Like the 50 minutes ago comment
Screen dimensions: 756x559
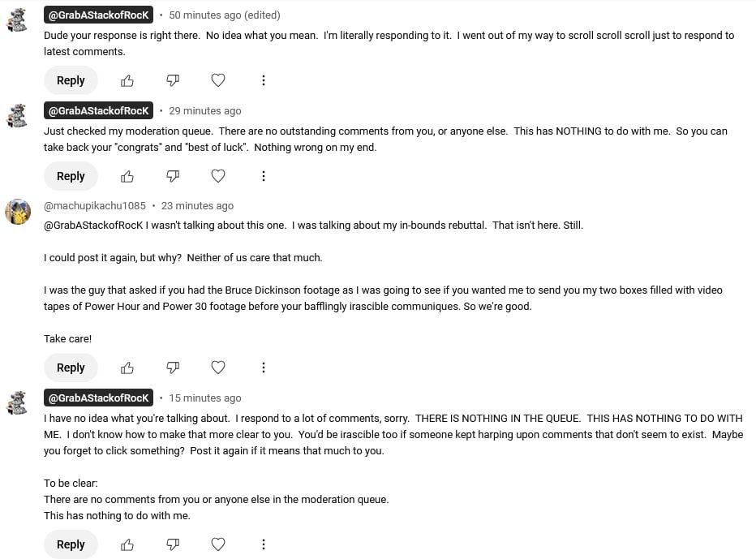pyautogui.click(x=127, y=80)
